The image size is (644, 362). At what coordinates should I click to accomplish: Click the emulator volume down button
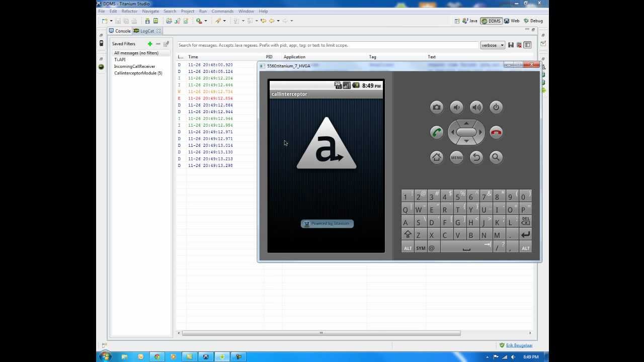click(456, 107)
